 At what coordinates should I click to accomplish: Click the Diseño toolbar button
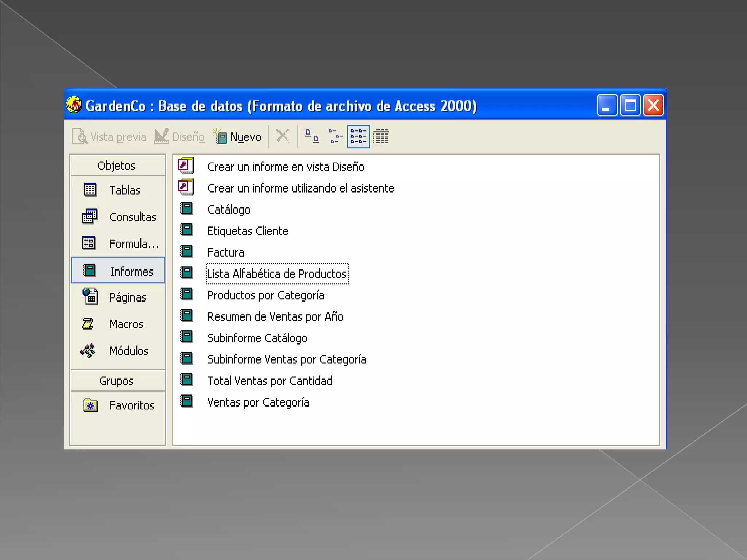[x=179, y=137]
